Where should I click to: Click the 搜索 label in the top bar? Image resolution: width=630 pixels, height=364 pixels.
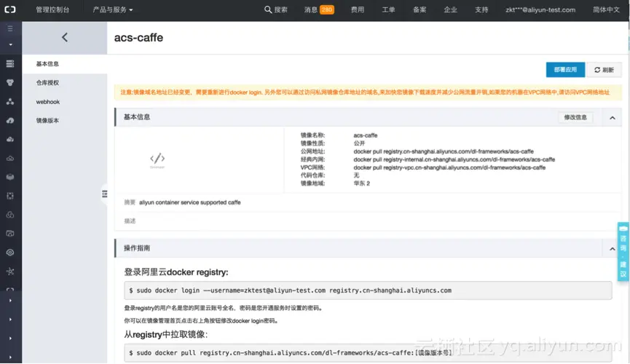(x=281, y=9)
